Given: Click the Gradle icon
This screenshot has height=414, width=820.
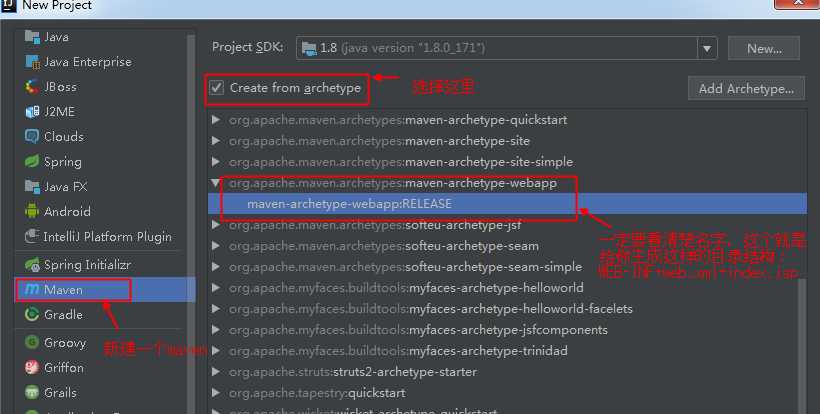Looking at the screenshot, I should [x=32, y=315].
